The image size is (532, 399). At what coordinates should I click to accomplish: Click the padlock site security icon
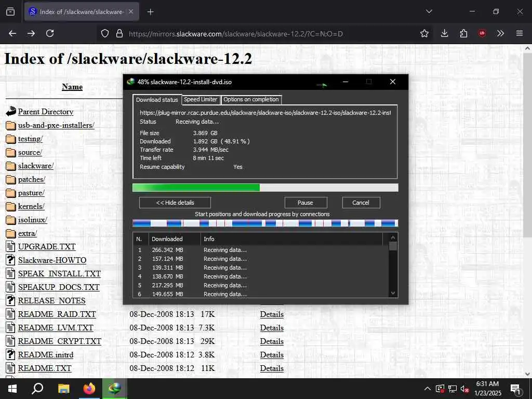119,34
